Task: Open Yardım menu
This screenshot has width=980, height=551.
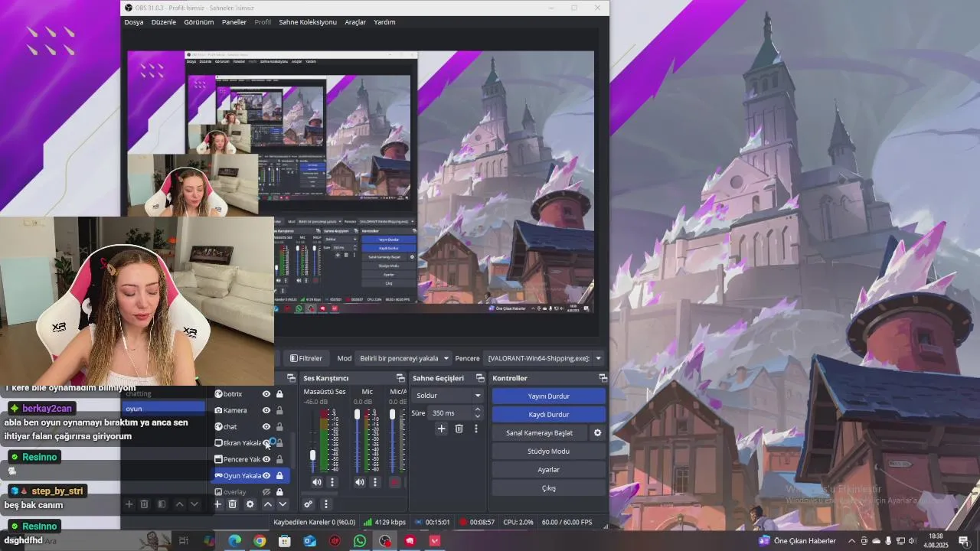Action: (384, 22)
